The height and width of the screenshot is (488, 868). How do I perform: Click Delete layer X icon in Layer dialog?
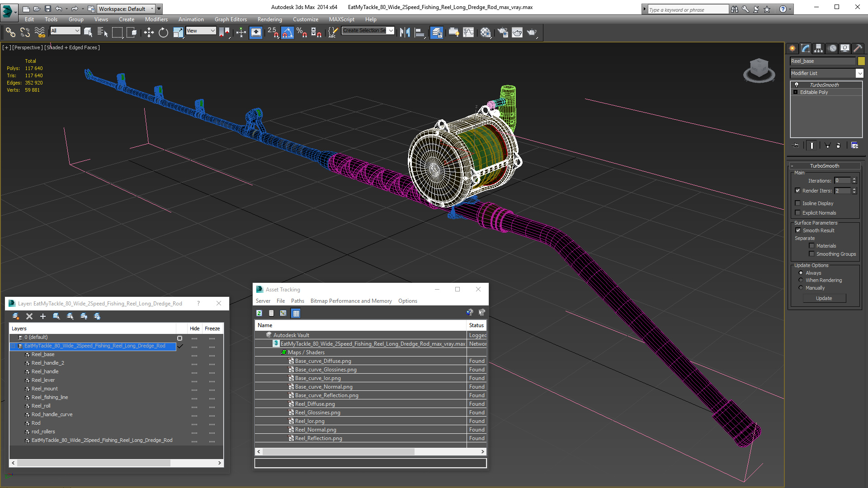(29, 316)
